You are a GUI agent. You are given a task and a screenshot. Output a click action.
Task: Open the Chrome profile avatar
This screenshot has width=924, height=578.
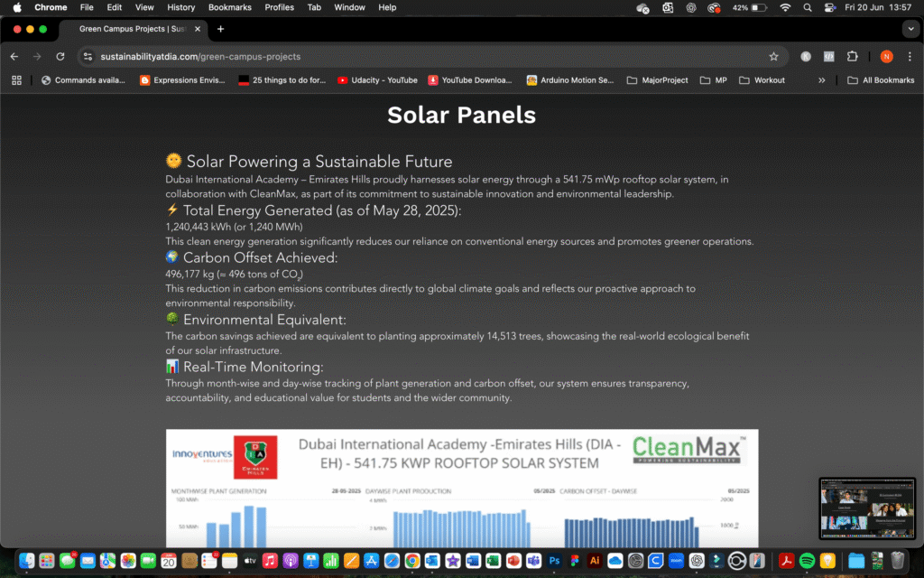point(886,56)
